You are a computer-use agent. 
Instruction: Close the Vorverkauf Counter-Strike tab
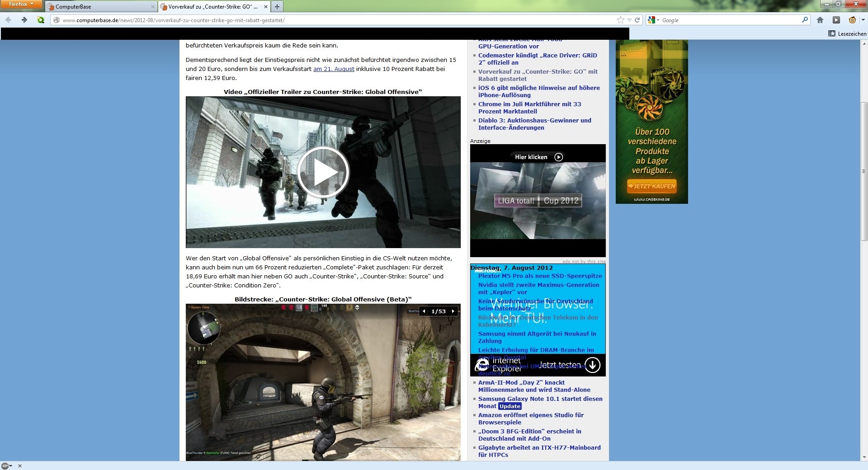point(265,7)
